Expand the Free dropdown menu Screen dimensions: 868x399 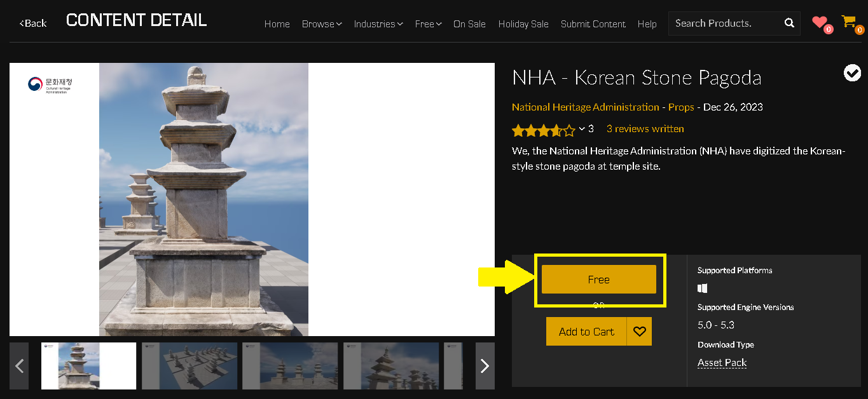[x=428, y=24]
